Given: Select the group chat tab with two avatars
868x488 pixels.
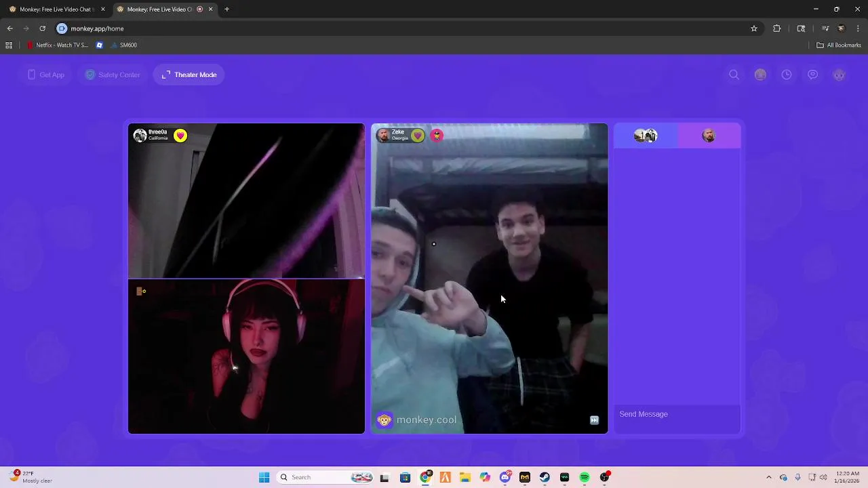Looking at the screenshot, I should tap(646, 136).
